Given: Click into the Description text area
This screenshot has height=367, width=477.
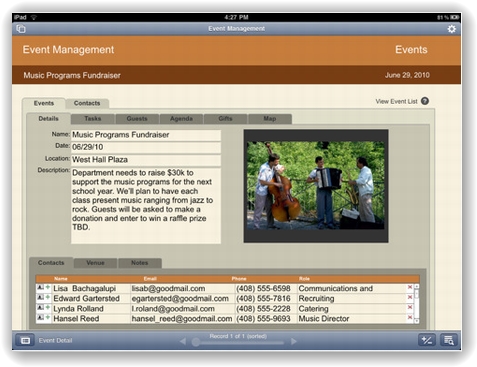Looking at the screenshot, I should coord(146,205).
